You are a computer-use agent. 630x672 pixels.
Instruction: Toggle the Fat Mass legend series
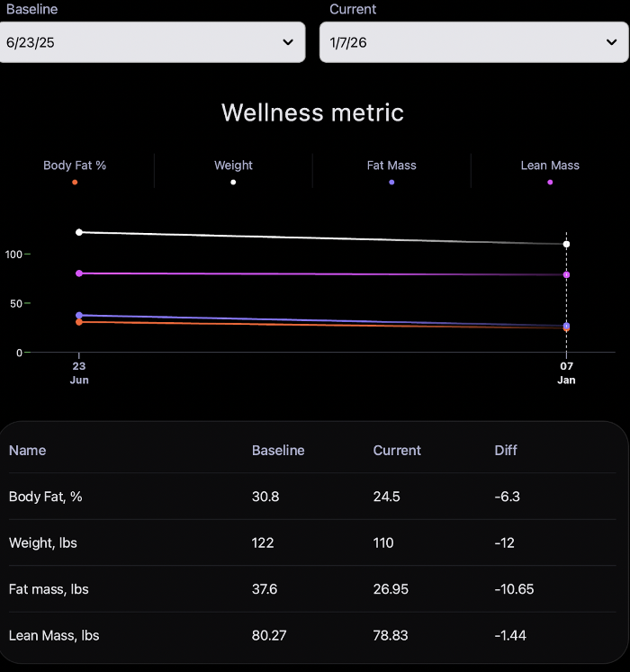[x=391, y=166]
